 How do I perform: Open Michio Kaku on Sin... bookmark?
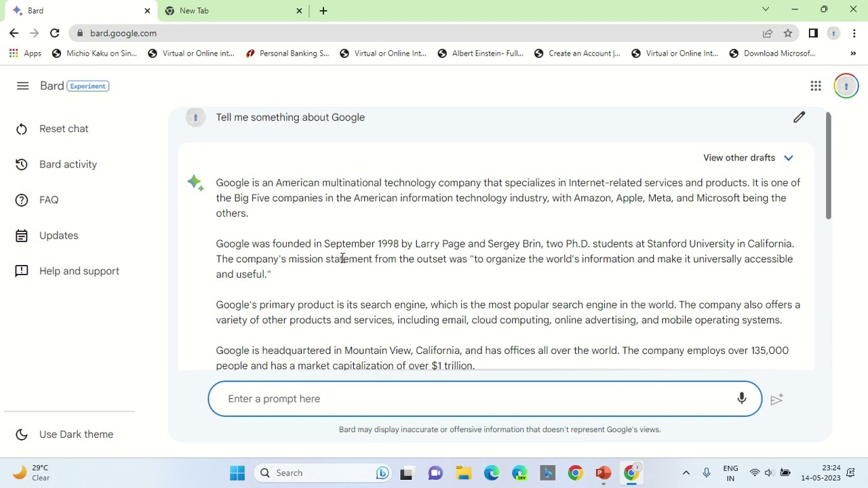(94, 54)
